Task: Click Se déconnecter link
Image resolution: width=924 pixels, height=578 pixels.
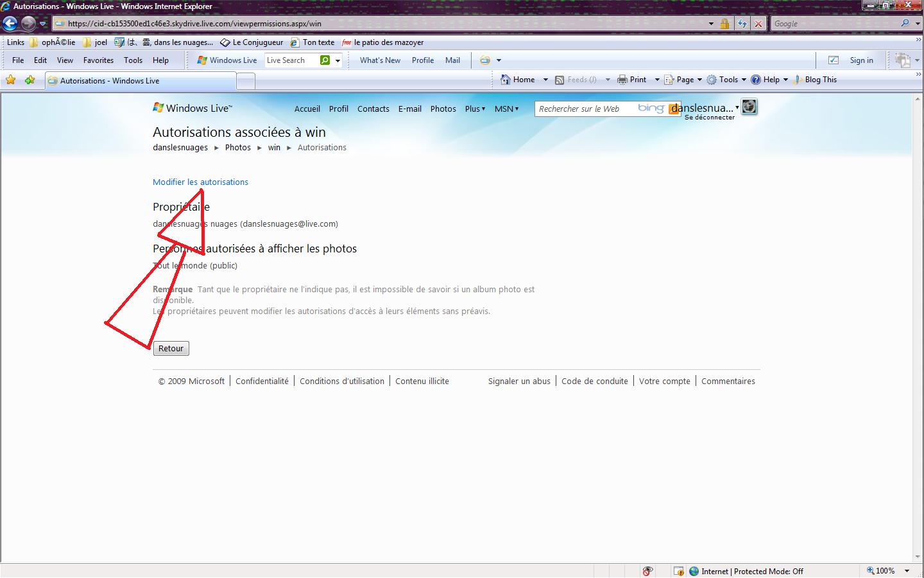Action: pos(710,118)
